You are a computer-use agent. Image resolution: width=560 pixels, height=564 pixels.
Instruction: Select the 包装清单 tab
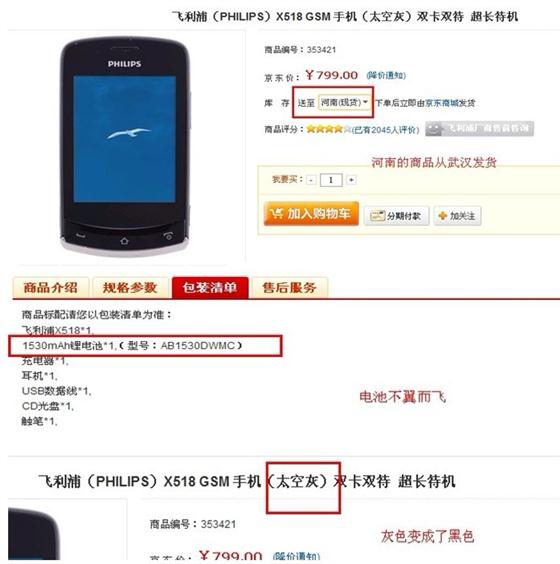(x=210, y=288)
